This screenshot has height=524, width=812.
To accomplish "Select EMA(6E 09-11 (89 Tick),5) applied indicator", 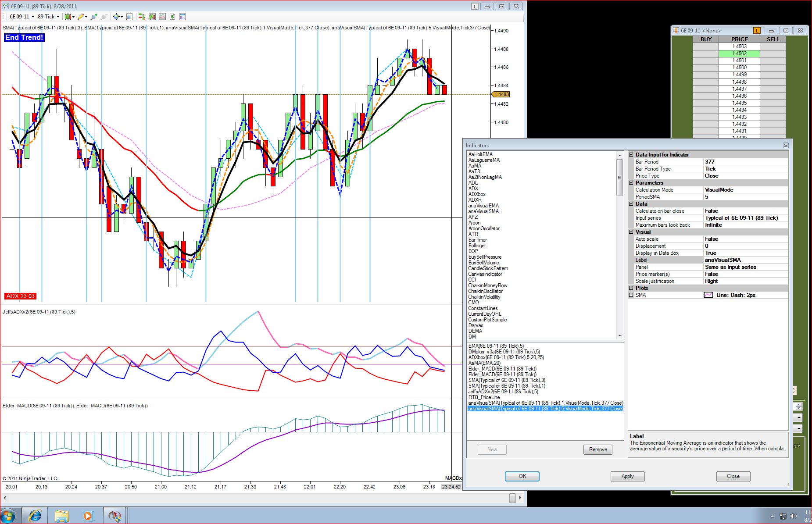I will coord(496,346).
